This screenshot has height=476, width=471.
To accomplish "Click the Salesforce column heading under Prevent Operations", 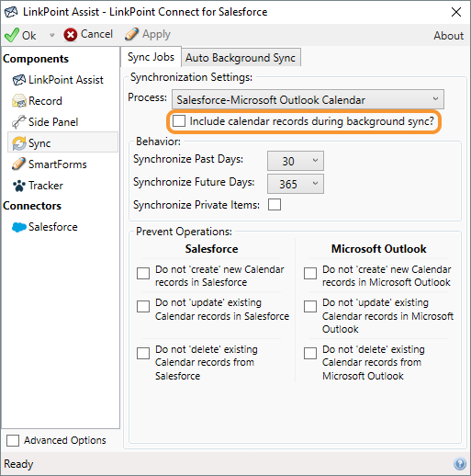I will pos(211,249).
